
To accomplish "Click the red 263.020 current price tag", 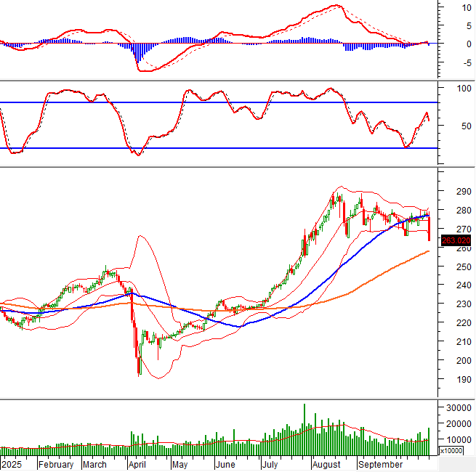I will [456, 240].
